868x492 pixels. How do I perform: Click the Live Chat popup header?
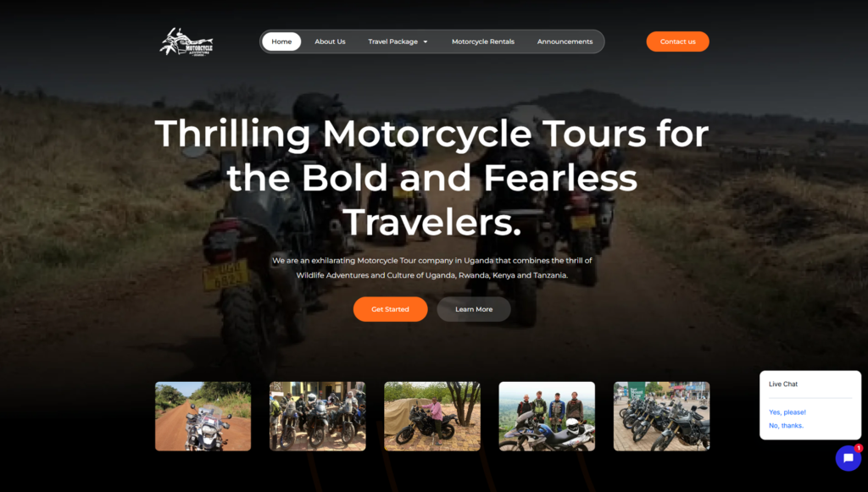pos(782,384)
